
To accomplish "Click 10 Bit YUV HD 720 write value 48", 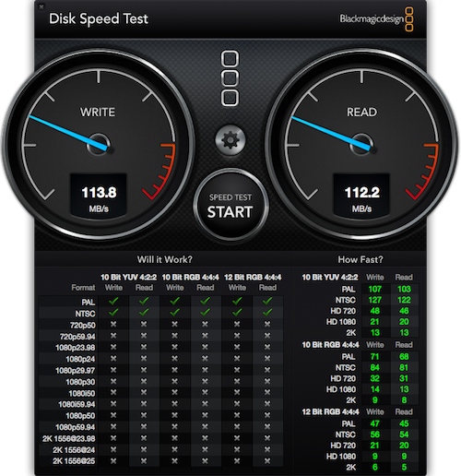I will (374, 311).
